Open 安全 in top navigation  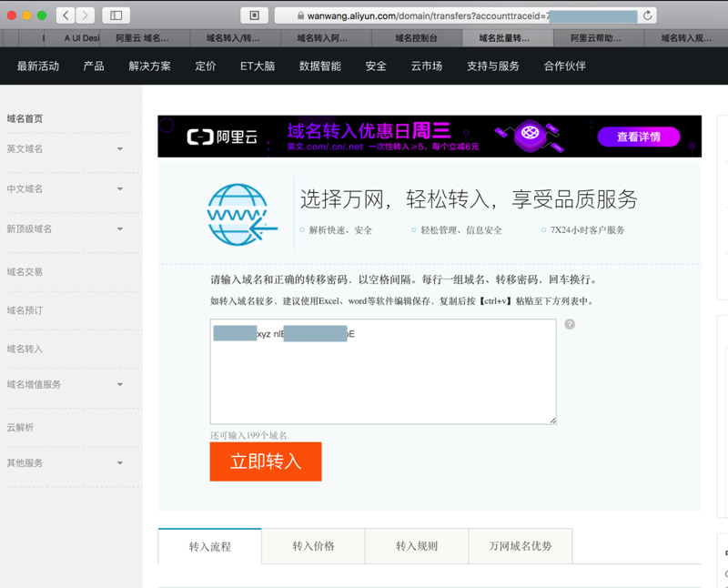pos(376,66)
